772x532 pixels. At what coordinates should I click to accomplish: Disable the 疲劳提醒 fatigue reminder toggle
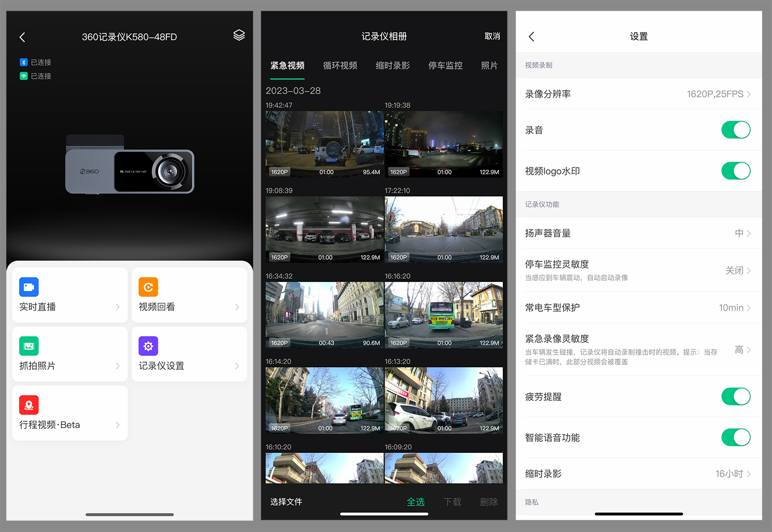(x=736, y=396)
